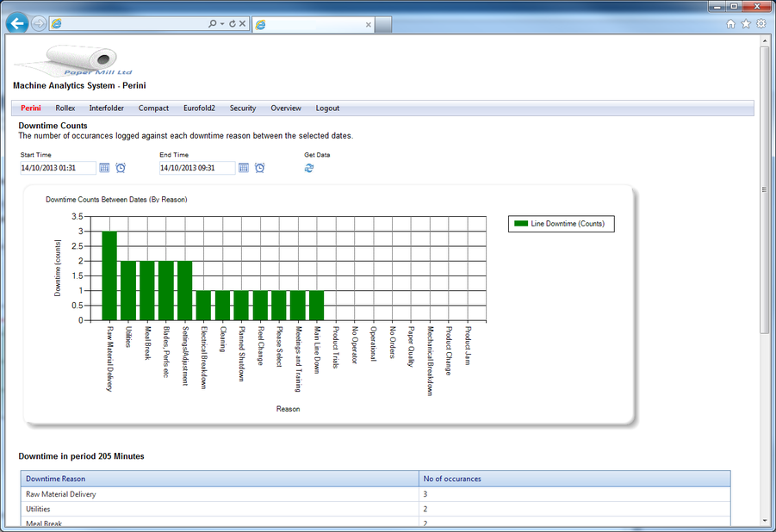The image size is (776, 532).
Task: Open the End Time clock picker
Action: [x=260, y=168]
